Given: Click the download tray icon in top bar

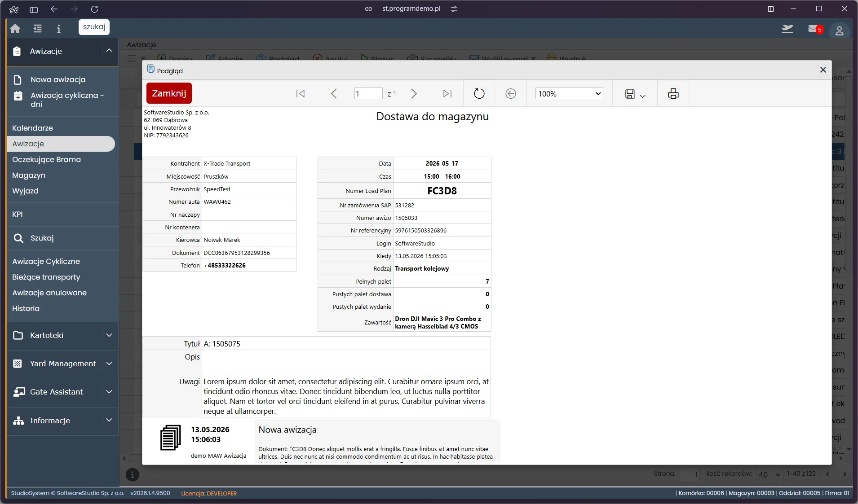Looking at the screenshot, I should point(787,29).
